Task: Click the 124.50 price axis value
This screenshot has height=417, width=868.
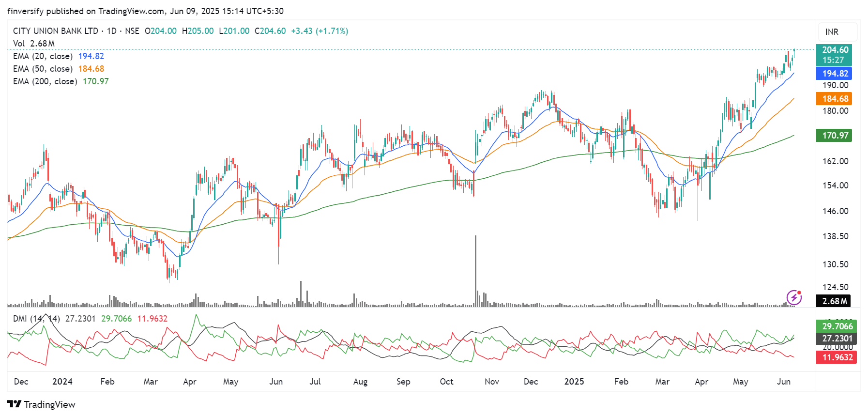Action: pyautogui.click(x=836, y=287)
